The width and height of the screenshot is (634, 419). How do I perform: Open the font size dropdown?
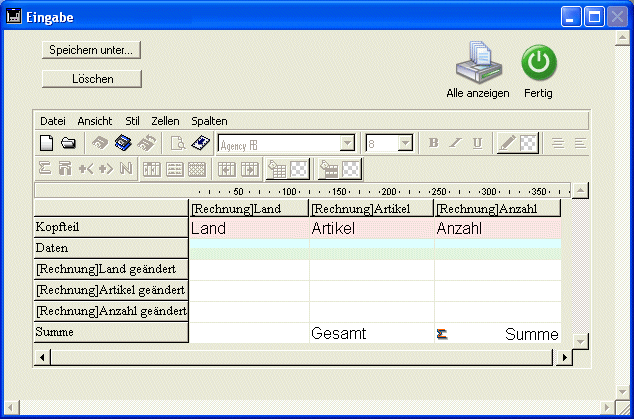coord(405,143)
